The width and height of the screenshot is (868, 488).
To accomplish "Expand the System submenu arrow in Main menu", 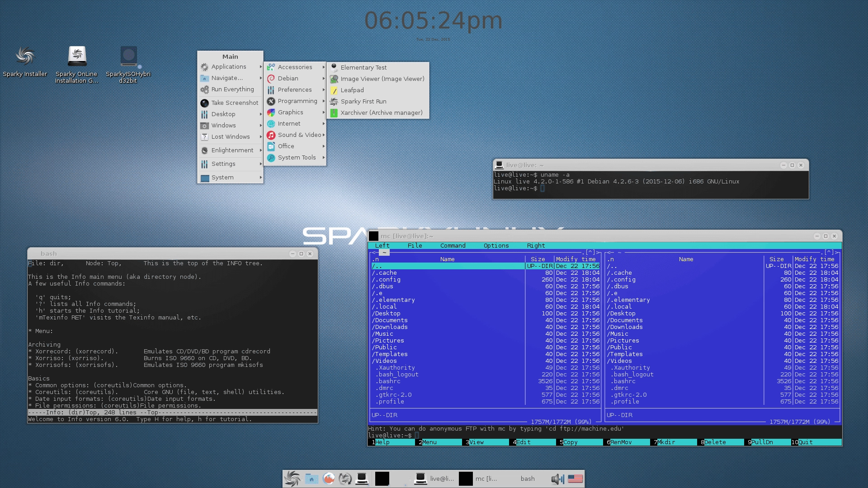I will [261, 178].
